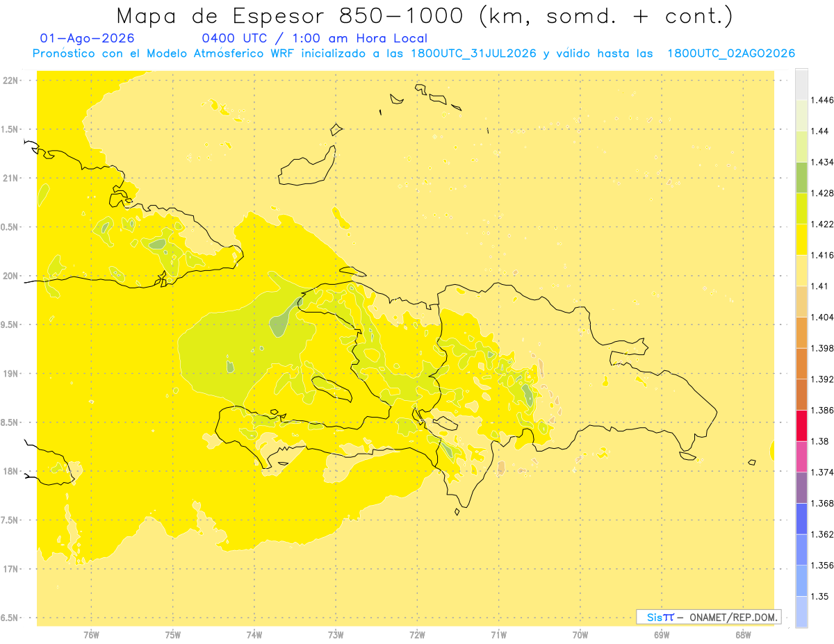
Task: Click the legend value 1.416
Action: [824, 255]
